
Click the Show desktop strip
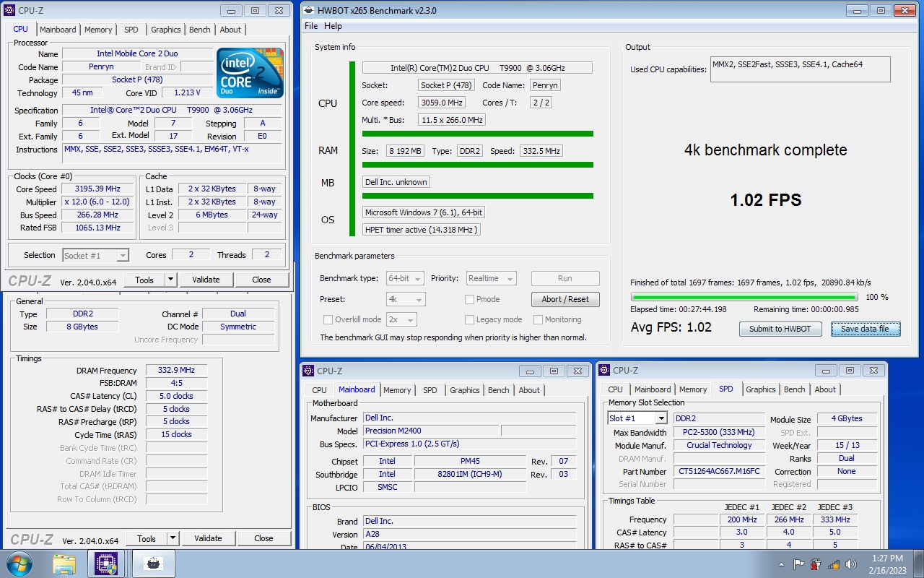(x=918, y=564)
